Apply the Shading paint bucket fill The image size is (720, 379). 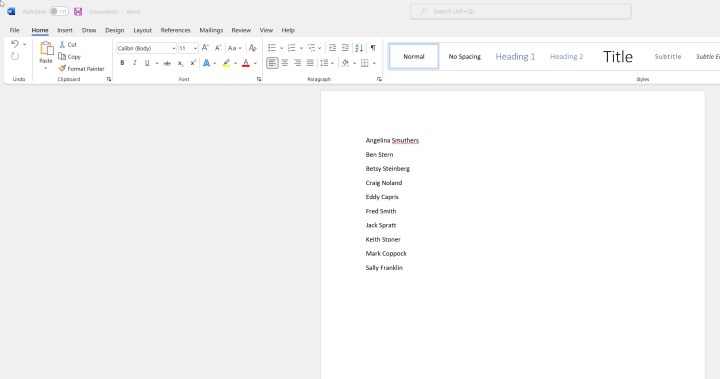pos(345,63)
